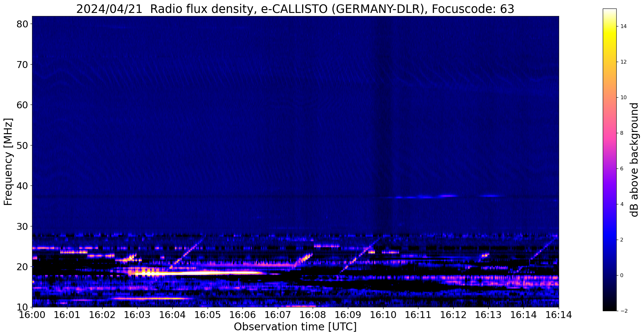Click the colorbar tick value 10
This screenshot has height=336, width=644.
tap(623, 98)
